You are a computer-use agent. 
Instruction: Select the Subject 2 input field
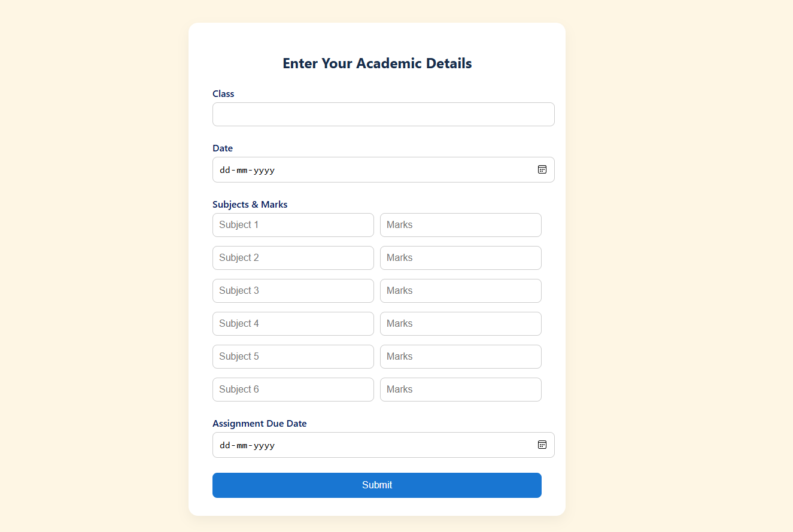(293, 257)
